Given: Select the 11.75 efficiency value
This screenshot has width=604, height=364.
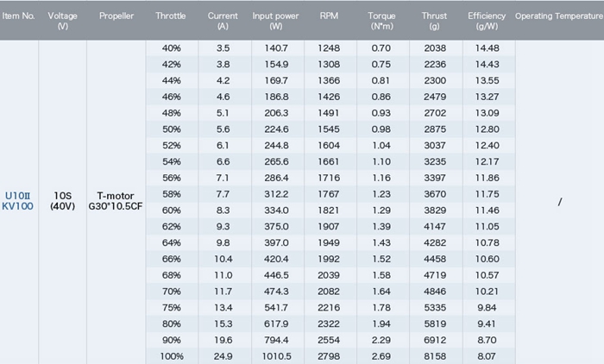Looking at the screenshot, I should click(488, 194).
